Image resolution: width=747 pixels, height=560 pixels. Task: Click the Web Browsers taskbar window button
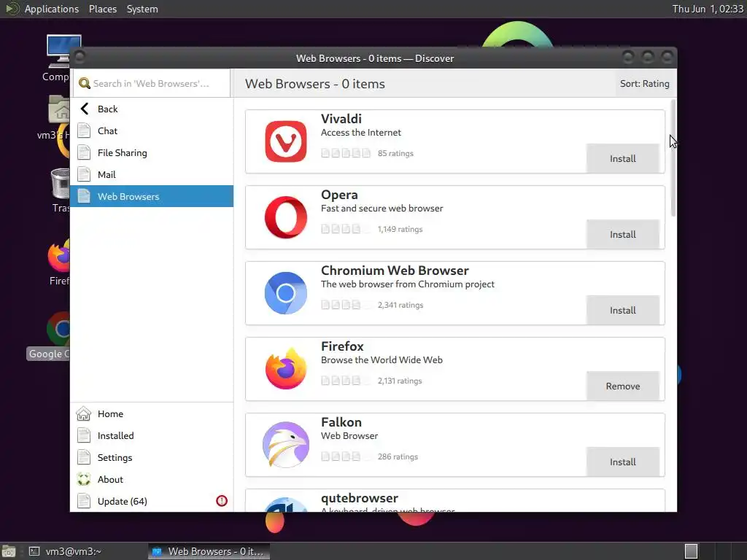[x=209, y=551]
